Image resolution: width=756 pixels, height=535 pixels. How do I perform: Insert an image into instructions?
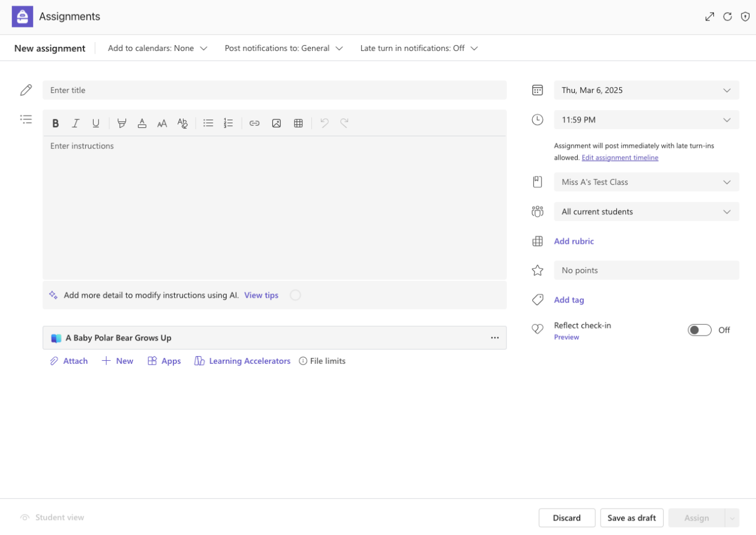[277, 123]
